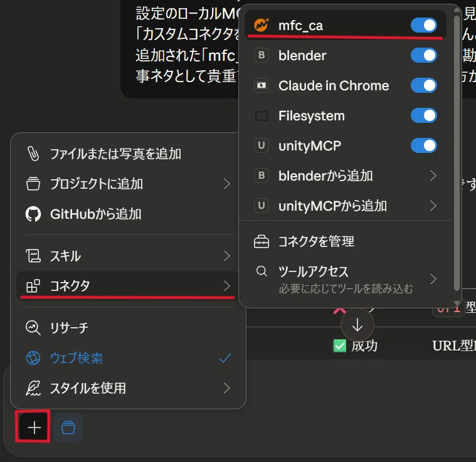Uncheck the ウェブ検索 checkmark

[225, 358]
